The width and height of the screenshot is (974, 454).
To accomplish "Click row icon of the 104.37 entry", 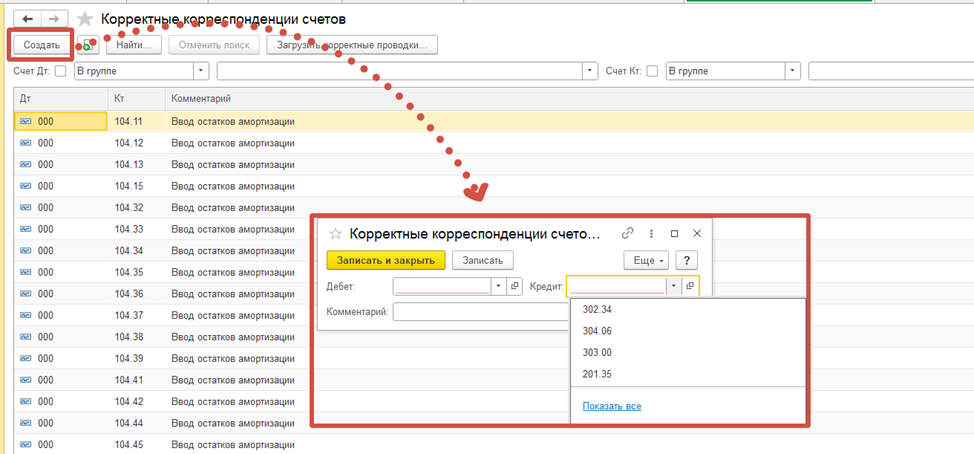I will click(x=25, y=316).
